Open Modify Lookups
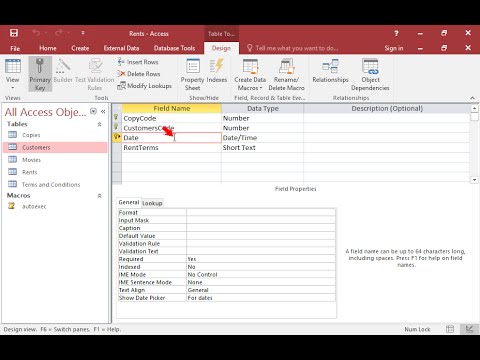This screenshot has width=480, height=360. pos(144,86)
